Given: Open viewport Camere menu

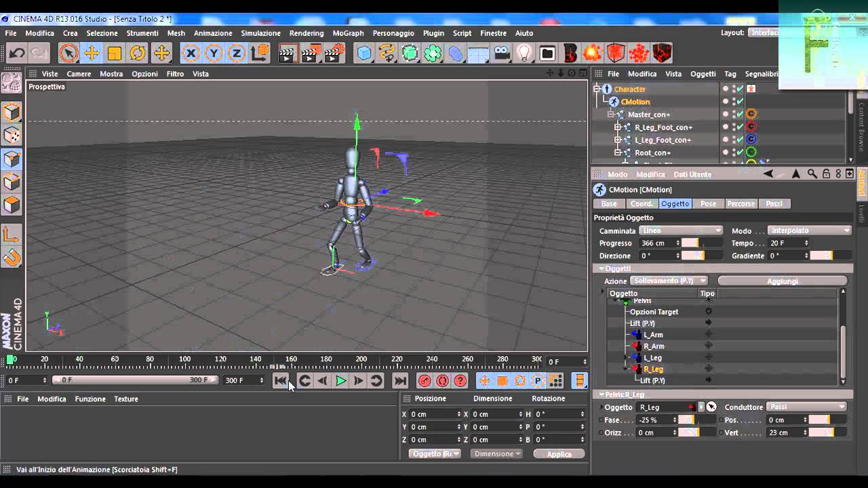Looking at the screenshot, I should coord(79,74).
